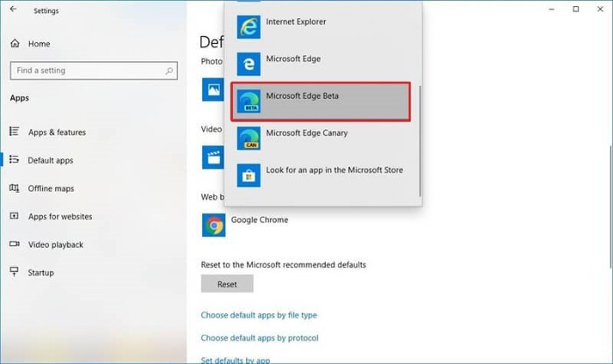Open Video playback settings
The image size is (613, 364).
pyautogui.click(x=55, y=245)
